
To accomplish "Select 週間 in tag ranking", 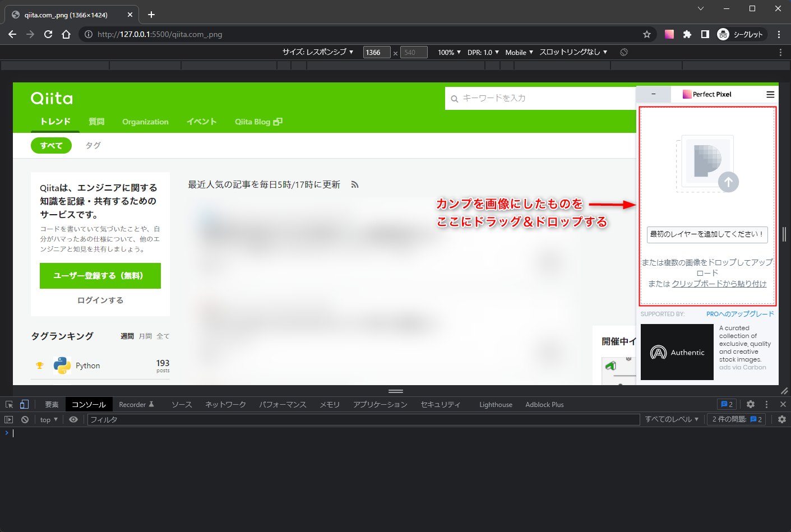I will pyautogui.click(x=127, y=336).
